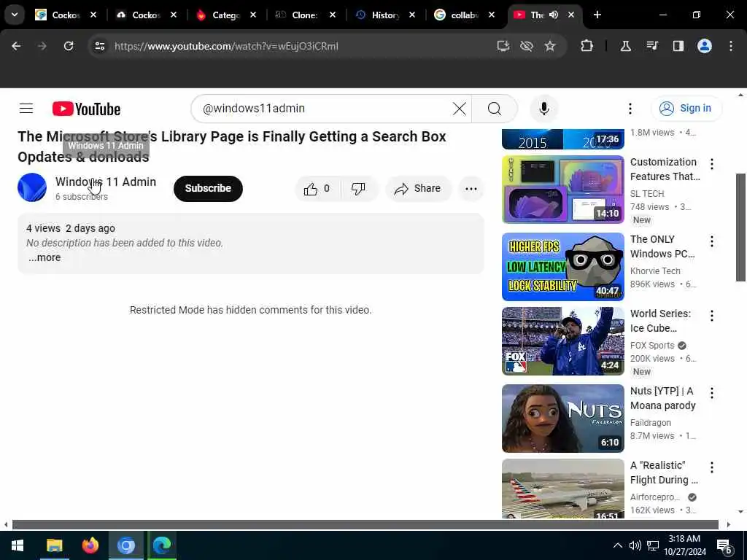Open Nuts Moana parody thumbnail
The width and height of the screenshot is (747, 560).
click(562, 418)
